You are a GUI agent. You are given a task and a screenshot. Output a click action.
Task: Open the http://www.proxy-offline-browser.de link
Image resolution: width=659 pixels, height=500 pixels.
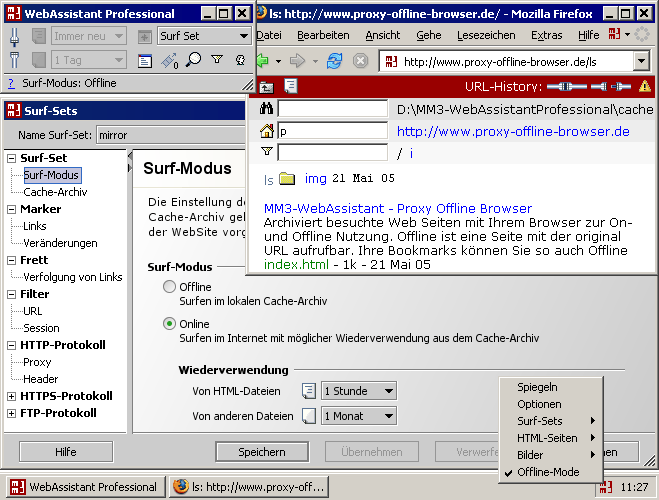(513, 132)
